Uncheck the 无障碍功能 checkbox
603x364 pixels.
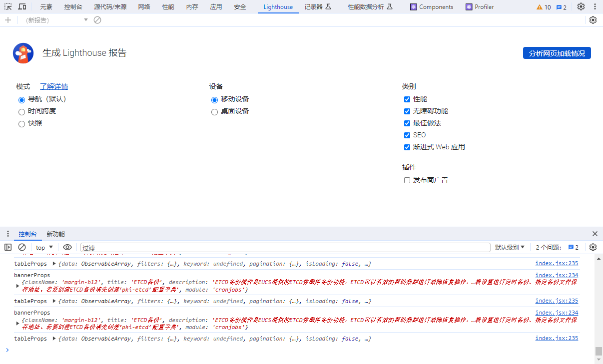(407, 111)
